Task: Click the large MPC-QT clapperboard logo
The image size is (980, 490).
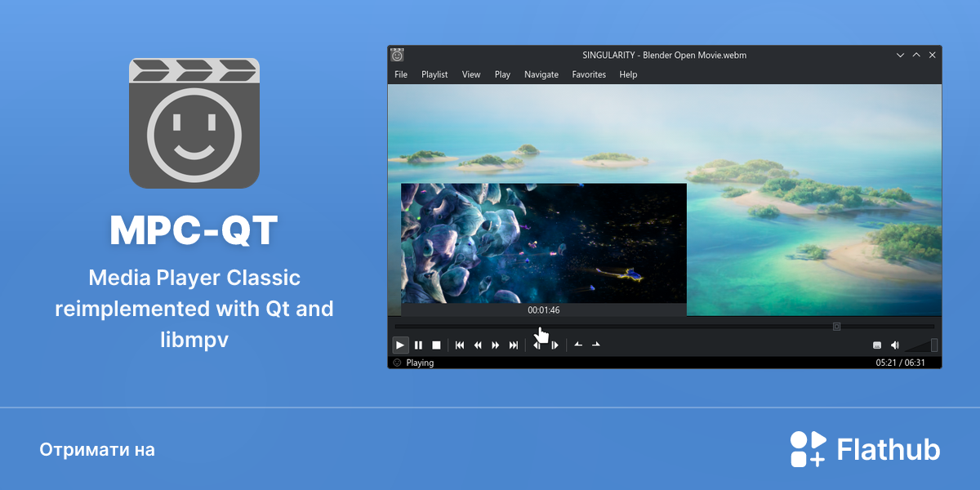Action: 194,123
